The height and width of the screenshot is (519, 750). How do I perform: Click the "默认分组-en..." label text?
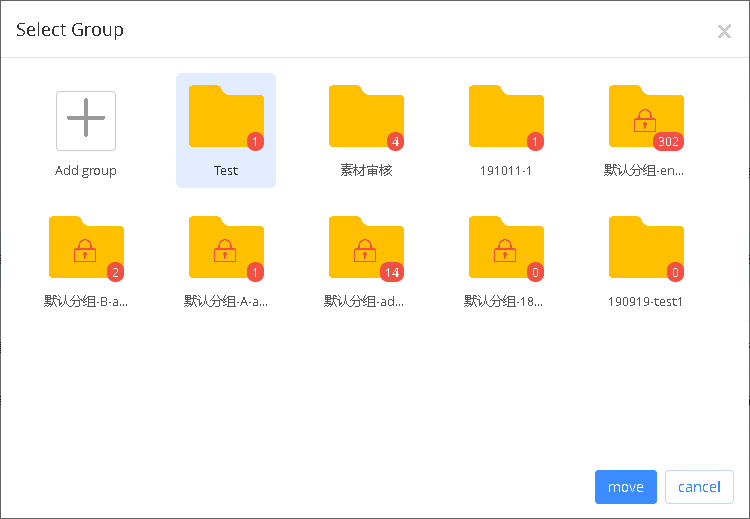point(643,170)
